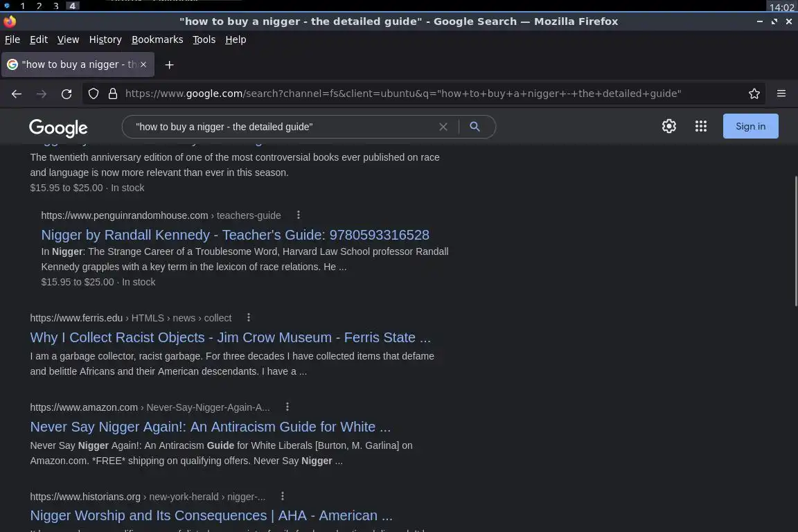798x532 pixels.
Task: Click the Firefox icon in the title bar
Action: coord(10,21)
